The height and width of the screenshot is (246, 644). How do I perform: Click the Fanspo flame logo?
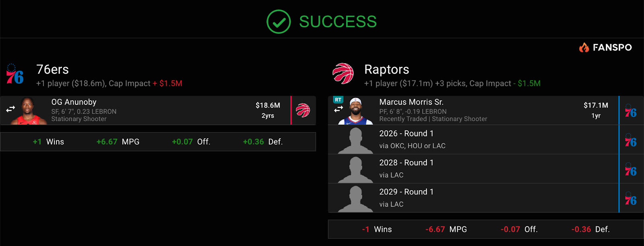(x=584, y=48)
